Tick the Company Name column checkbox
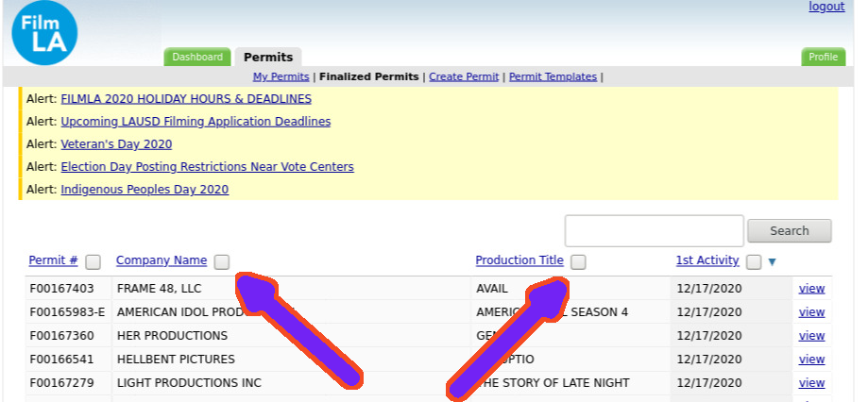The height and width of the screenshot is (402, 868). click(221, 262)
